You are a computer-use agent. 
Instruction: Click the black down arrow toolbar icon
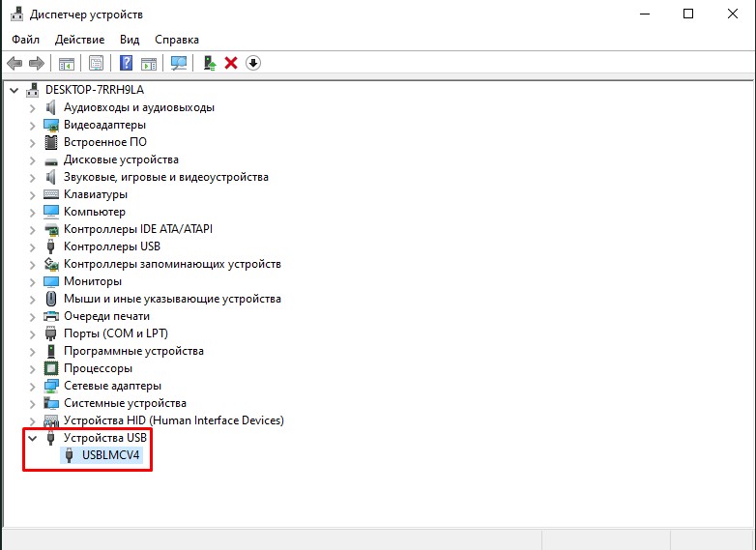tap(253, 63)
